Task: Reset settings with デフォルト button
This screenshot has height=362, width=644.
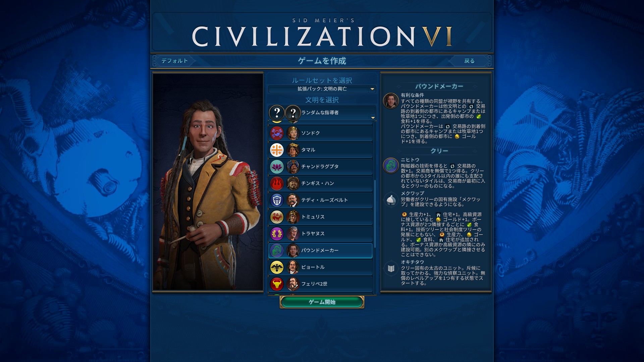Action: [x=174, y=61]
